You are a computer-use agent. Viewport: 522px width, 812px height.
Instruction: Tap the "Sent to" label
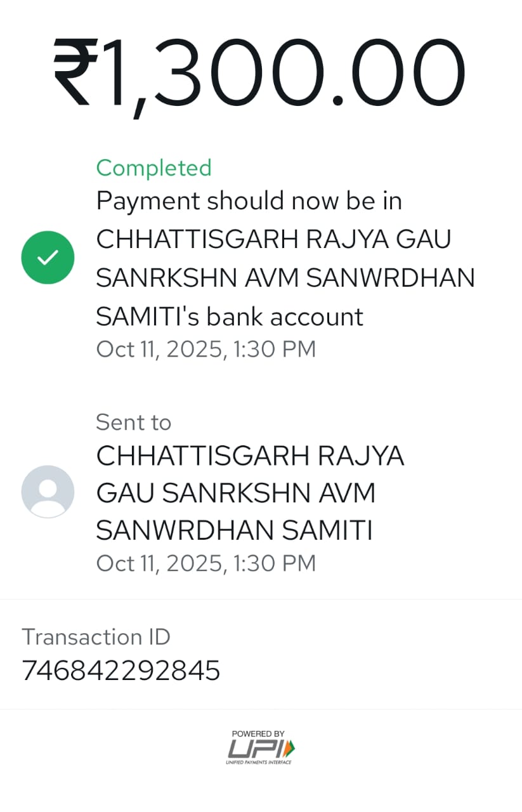point(133,422)
